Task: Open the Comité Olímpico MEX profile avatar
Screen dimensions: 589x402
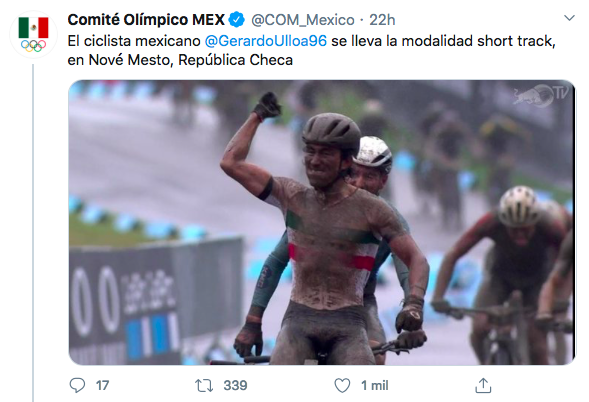Action: pyautogui.click(x=33, y=35)
